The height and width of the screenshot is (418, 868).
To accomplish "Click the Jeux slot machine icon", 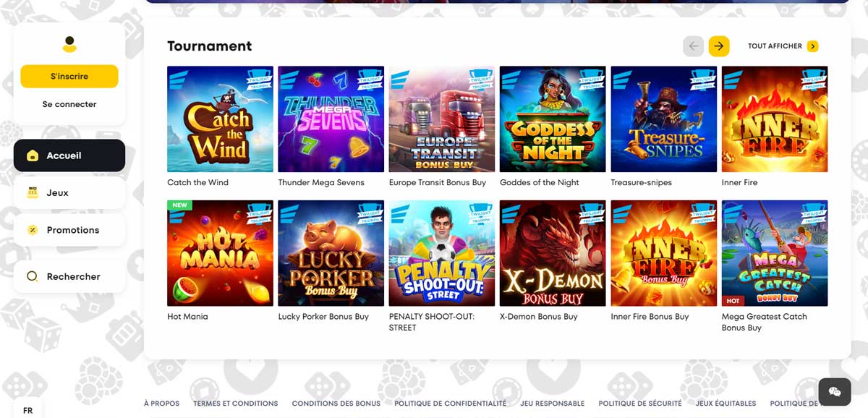I will pyautogui.click(x=32, y=193).
